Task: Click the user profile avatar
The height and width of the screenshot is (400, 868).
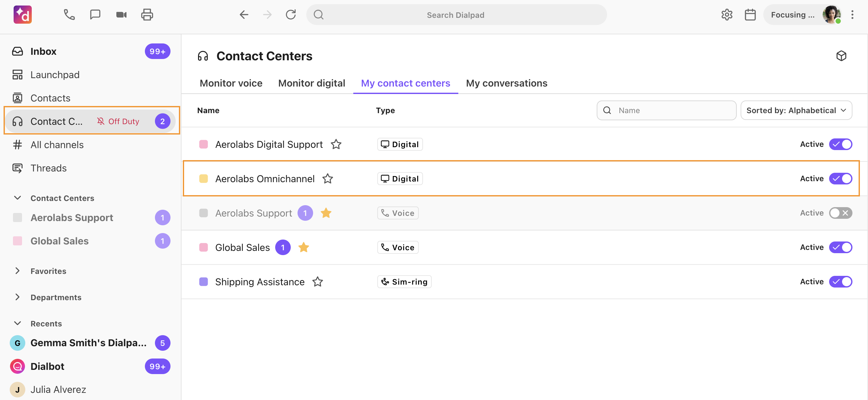Action: click(831, 15)
